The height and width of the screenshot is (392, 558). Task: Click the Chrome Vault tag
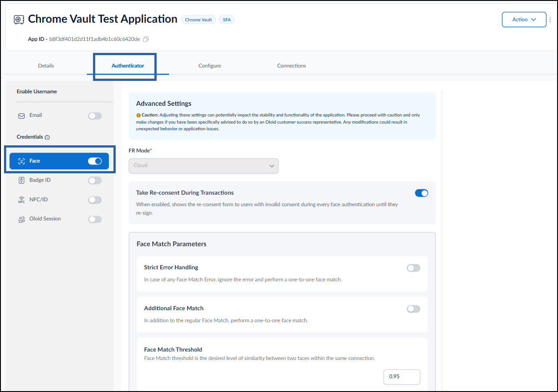[x=198, y=20]
